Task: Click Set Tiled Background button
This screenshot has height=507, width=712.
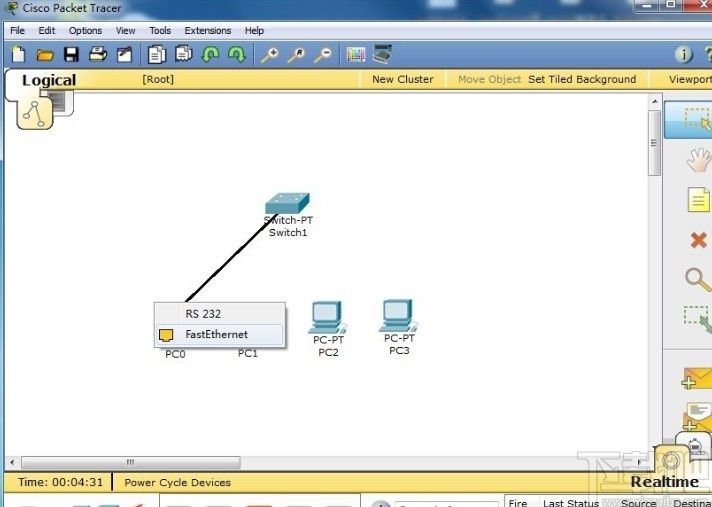Action: (582, 79)
